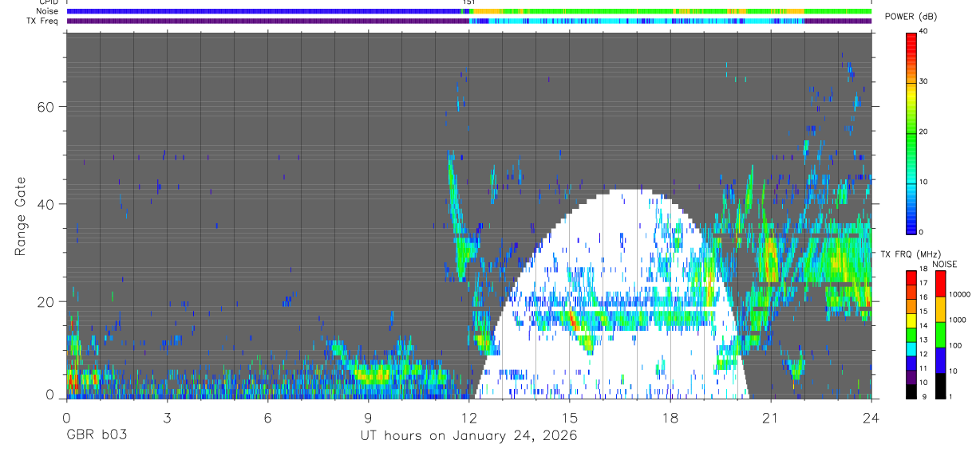Viewport: 980px width, 452px height.
Task: Click the noise color scale bar
Action: coord(942,334)
